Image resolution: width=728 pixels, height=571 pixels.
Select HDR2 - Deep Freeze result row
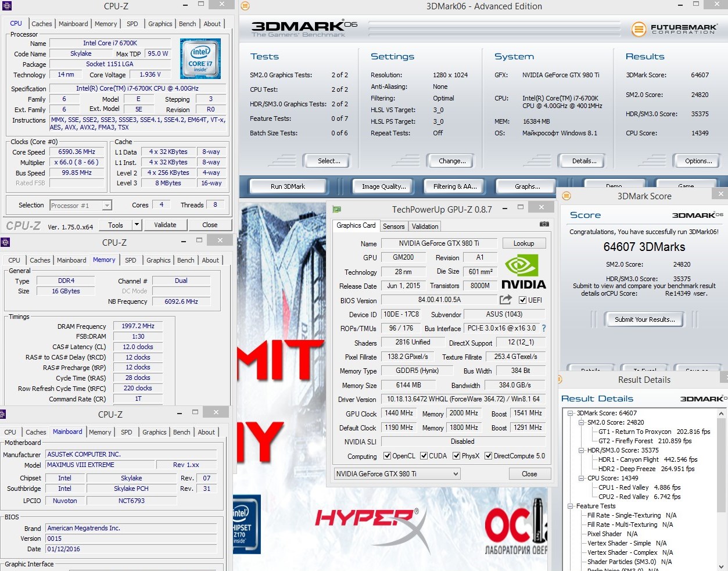coord(647,469)
